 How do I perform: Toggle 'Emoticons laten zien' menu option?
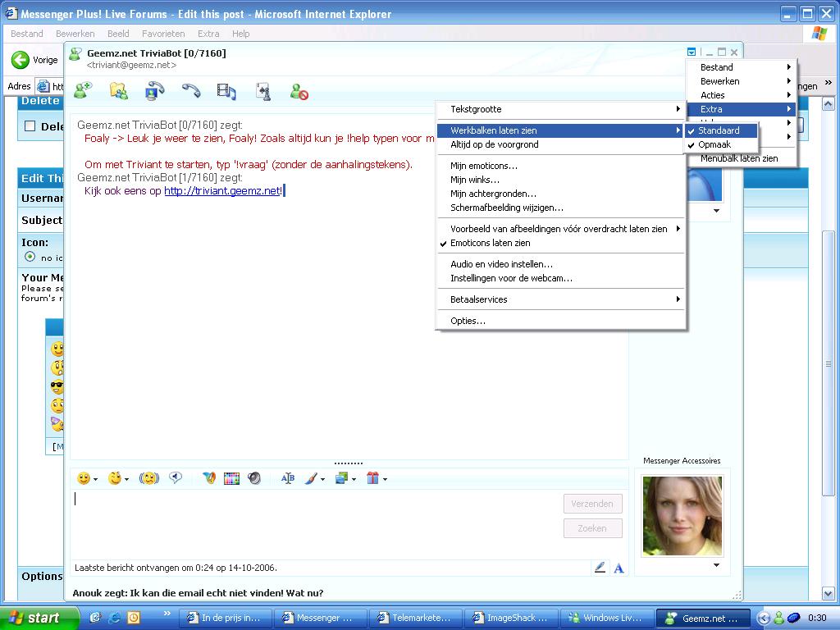tap(490, 243)
